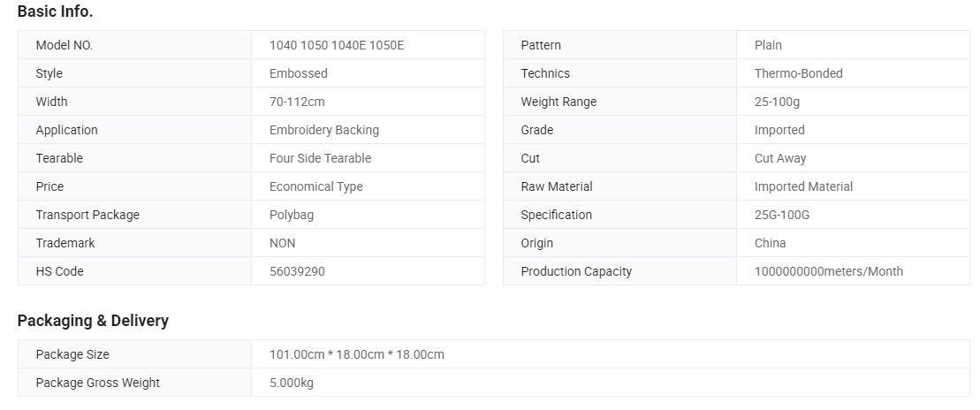The width and height of the screenshot is (980, 410).
Task: Click the Polybag transport package value
Action: tap(292, 215)
